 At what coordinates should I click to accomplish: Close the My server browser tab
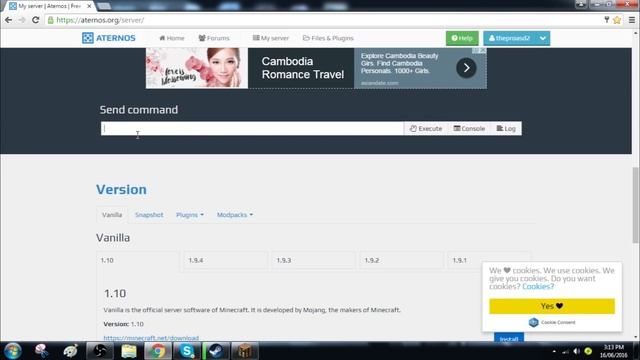click(89, 6)
